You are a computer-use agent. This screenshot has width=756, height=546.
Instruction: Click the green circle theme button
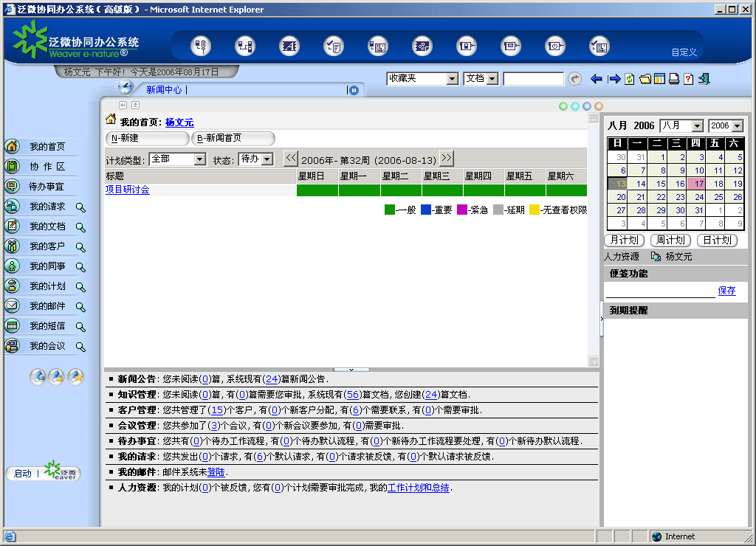[563, 106]
